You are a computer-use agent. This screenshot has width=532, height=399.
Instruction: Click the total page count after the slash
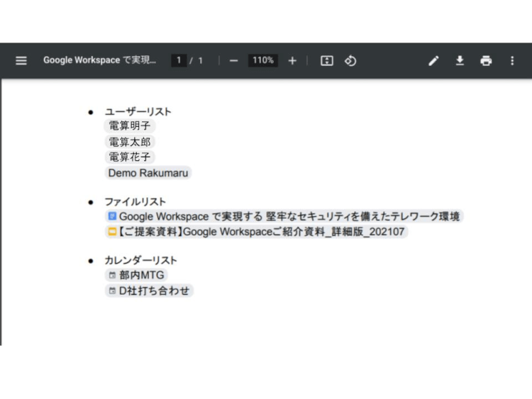pos(201,61)
